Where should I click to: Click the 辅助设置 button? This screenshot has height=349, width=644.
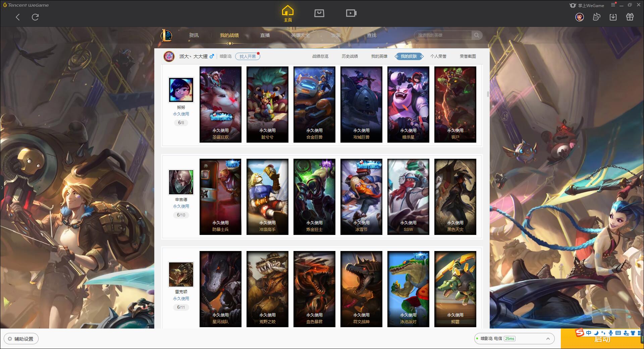pyautogui.click(x=21, y=339)
